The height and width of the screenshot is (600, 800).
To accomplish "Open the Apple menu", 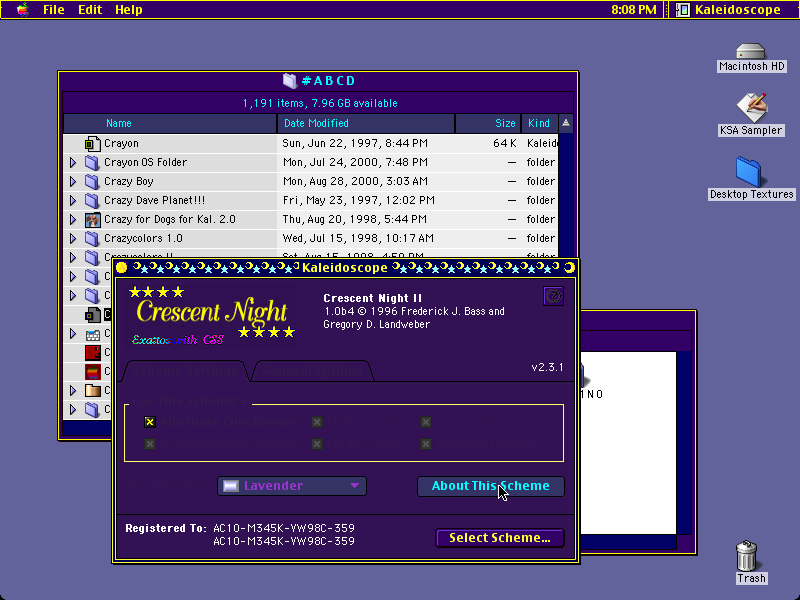I will [22, 10].
